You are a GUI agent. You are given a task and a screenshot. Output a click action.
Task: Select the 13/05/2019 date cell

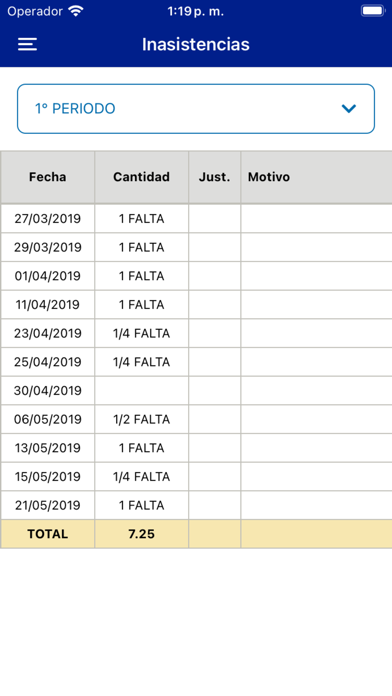[48, 448]
